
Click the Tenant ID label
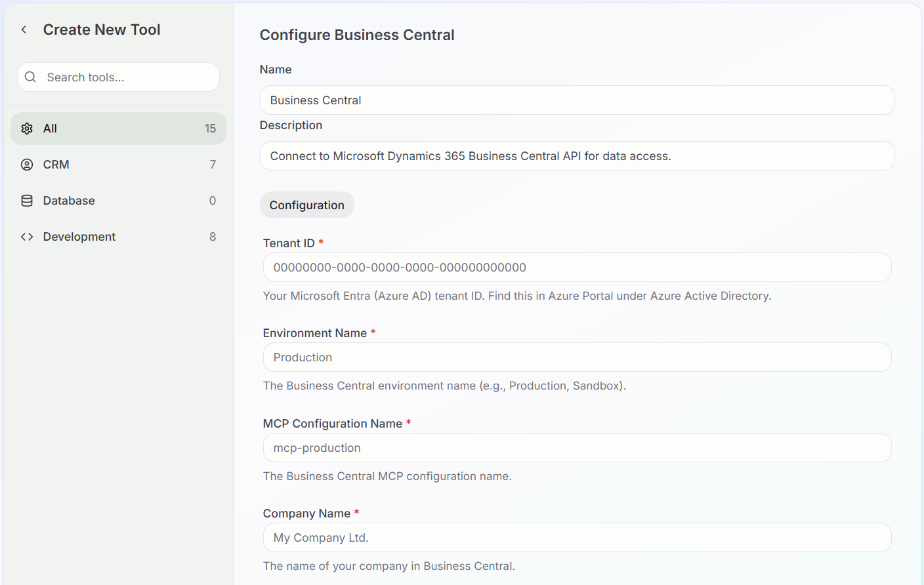pyautogui.click(x=289, y=243)
